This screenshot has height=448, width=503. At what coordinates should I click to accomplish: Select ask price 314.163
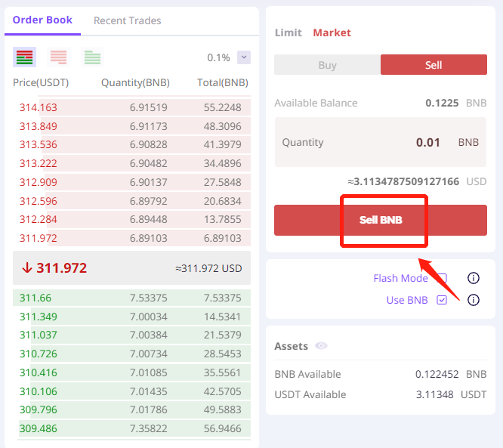click(39, 107)
